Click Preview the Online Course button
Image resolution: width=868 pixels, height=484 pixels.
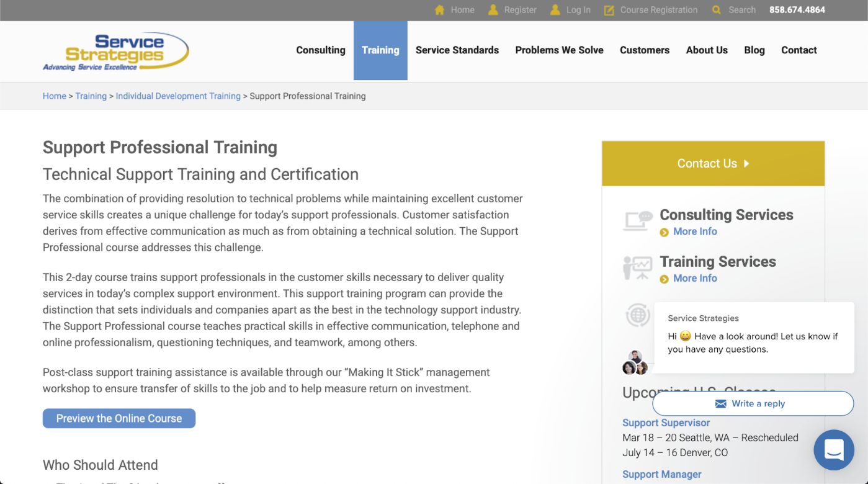pos(119,418)
